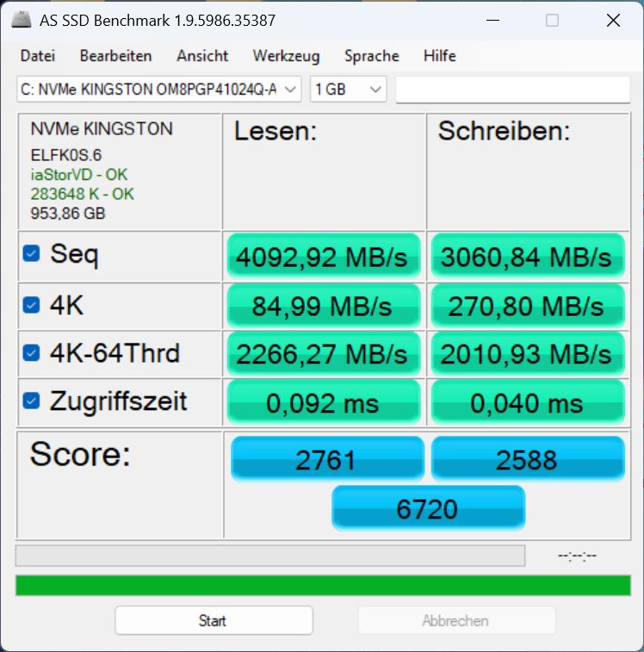Open the 1 GB test size dropdown
The image size is (644, 652).
(349, 89)
